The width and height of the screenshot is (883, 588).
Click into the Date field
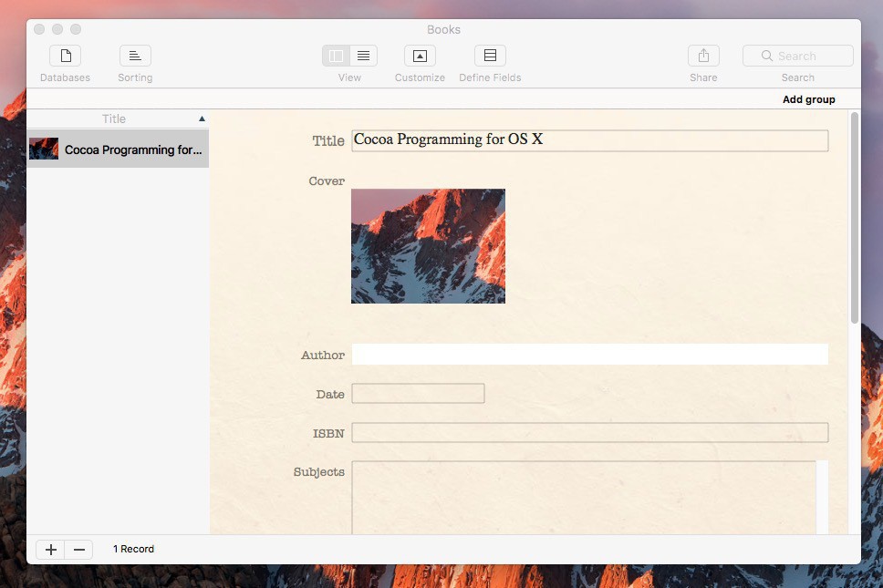[418, 393]
